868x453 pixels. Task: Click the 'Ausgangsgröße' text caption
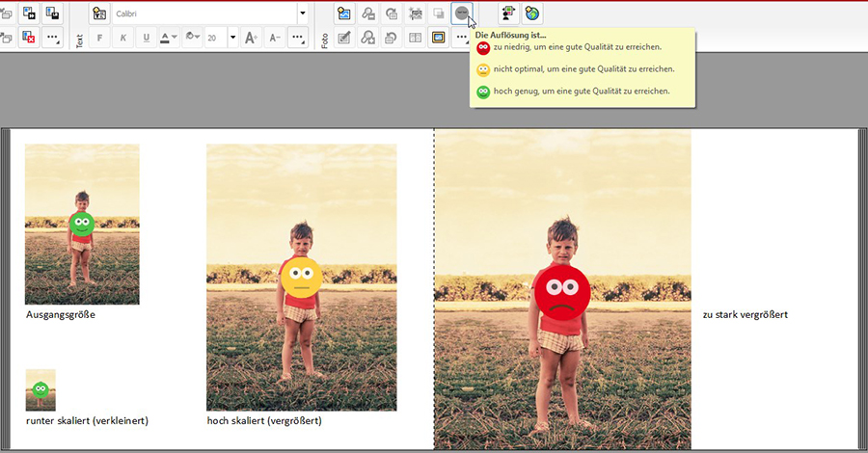tap(61, 314)
